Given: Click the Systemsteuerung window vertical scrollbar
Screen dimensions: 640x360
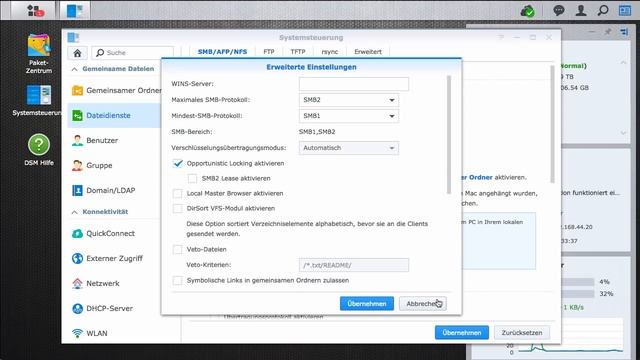Looking at the screenshot, I should [x=553, y=124].
